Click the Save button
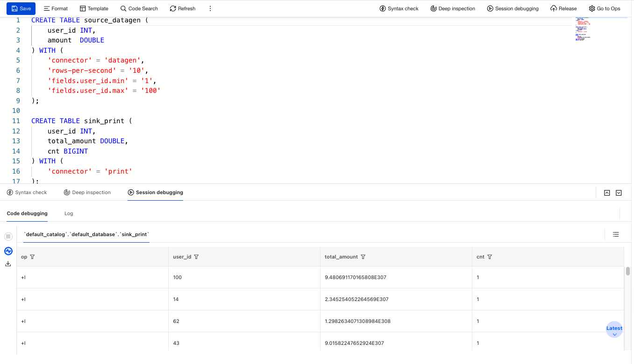The height and width of the screenshot is (364, 634). point(21,8)
